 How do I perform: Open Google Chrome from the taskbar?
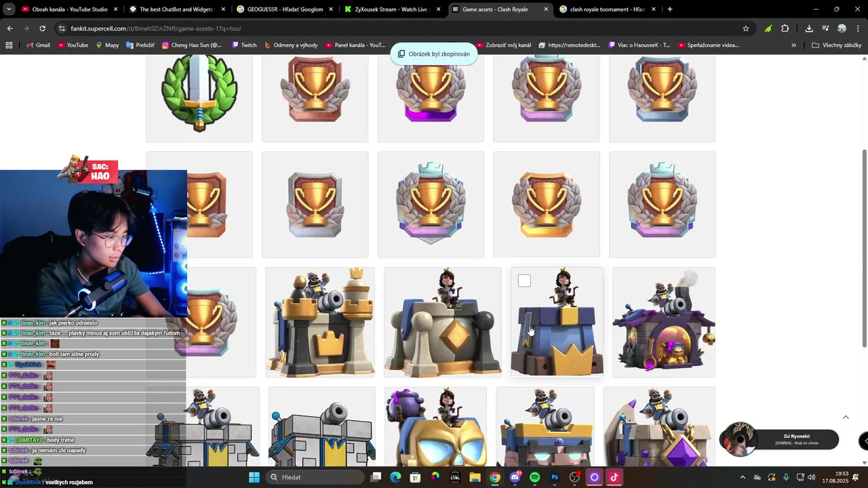click(495, 477)
